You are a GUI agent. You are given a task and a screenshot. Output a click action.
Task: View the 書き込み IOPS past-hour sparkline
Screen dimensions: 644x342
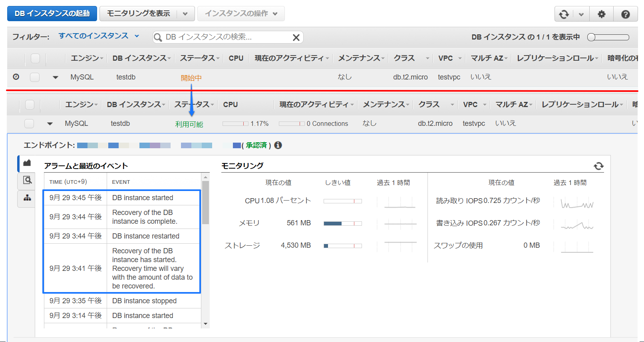pyautogui.click(x=577, y=225)
